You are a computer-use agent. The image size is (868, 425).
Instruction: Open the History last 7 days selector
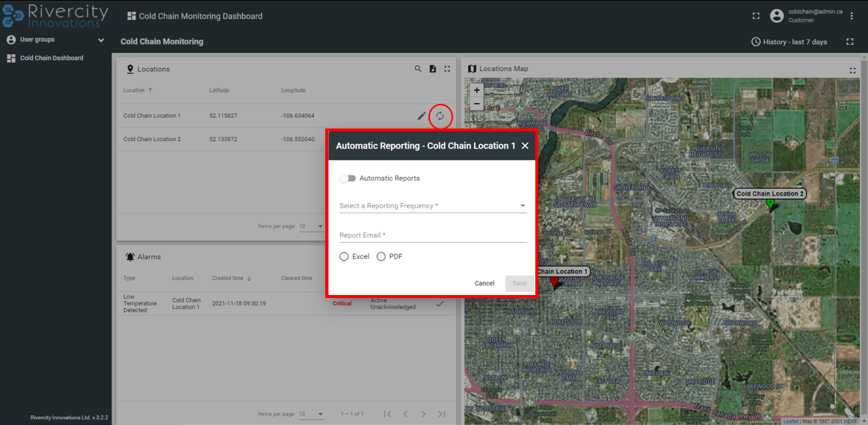pyautogui.click(x=789, y=42)
